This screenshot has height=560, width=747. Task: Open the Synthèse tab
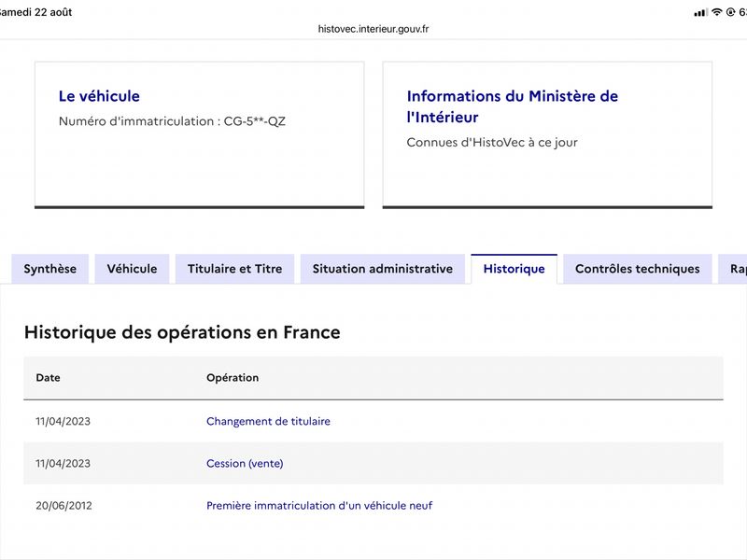point(50,269)
